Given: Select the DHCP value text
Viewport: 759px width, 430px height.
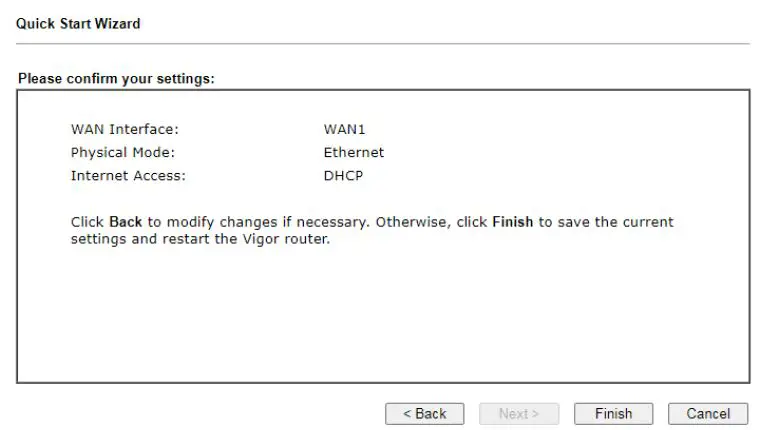Looking at the screenshot, I should (x=343, y=176).
